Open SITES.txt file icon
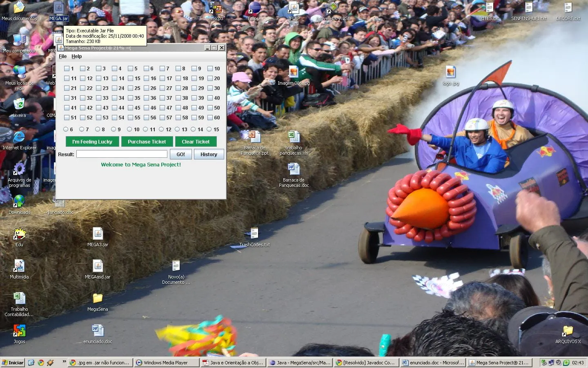This screenshot has height=368, width=588. point(490,11)
